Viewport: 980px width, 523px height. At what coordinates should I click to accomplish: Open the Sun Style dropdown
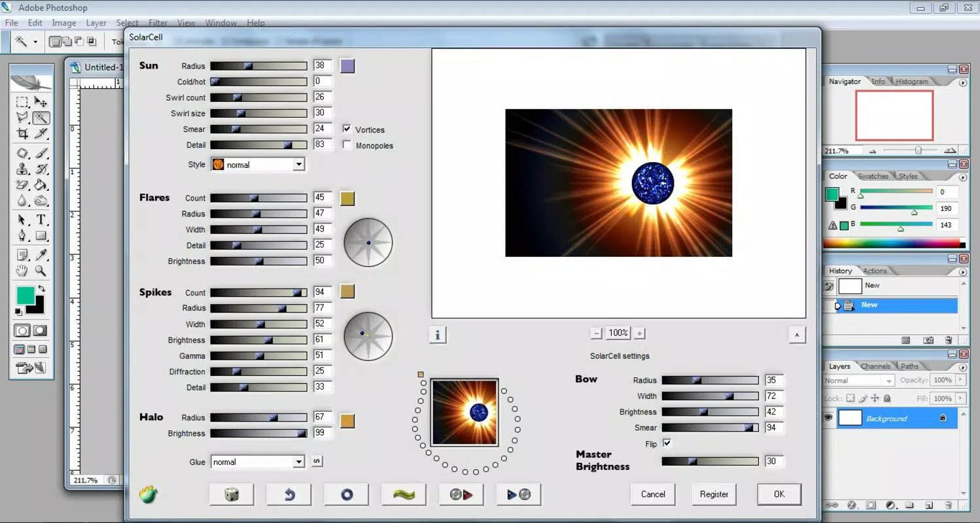298,165
